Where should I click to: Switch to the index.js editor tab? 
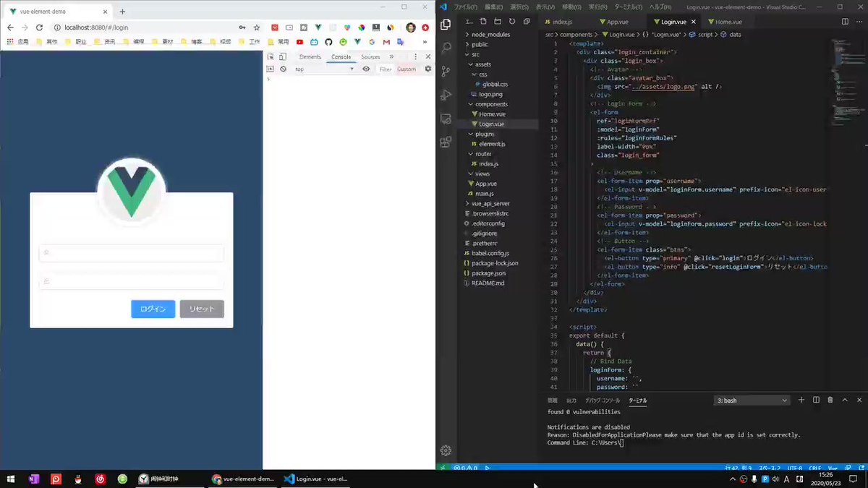point(562,22)
